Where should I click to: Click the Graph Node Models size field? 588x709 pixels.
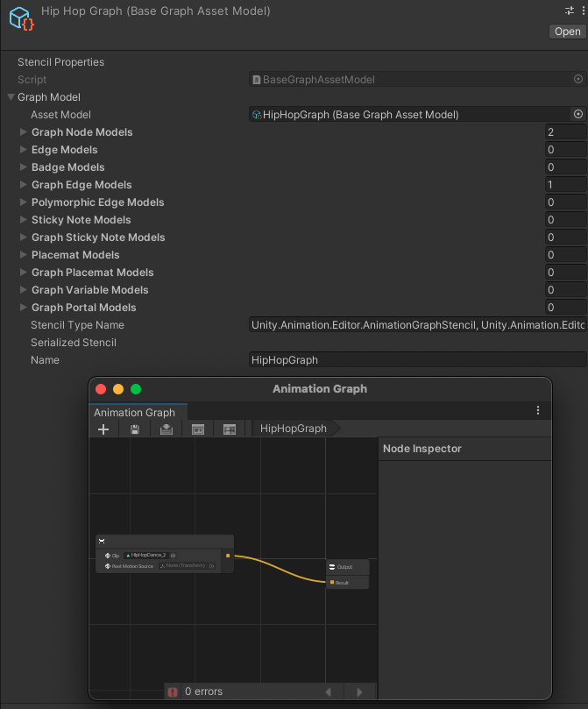click(x=565, y=132)
